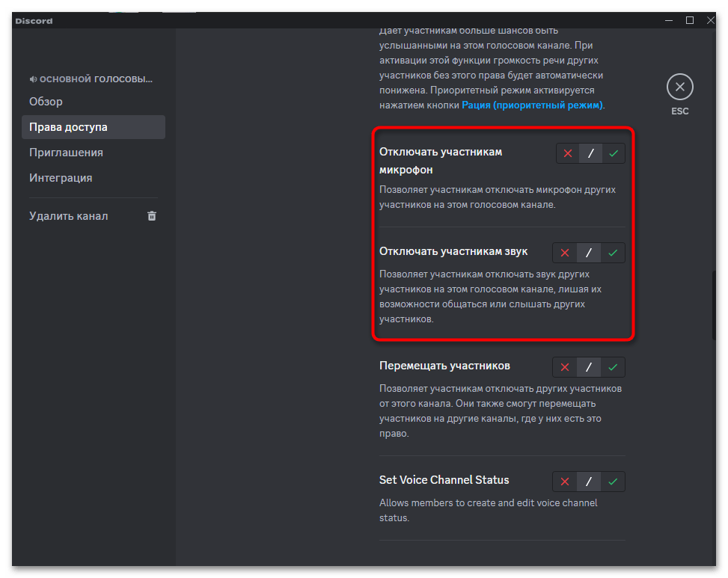Open the 'Рация (приоритетный режим)' link
728x578 pixels.
(x=532, y=105)
